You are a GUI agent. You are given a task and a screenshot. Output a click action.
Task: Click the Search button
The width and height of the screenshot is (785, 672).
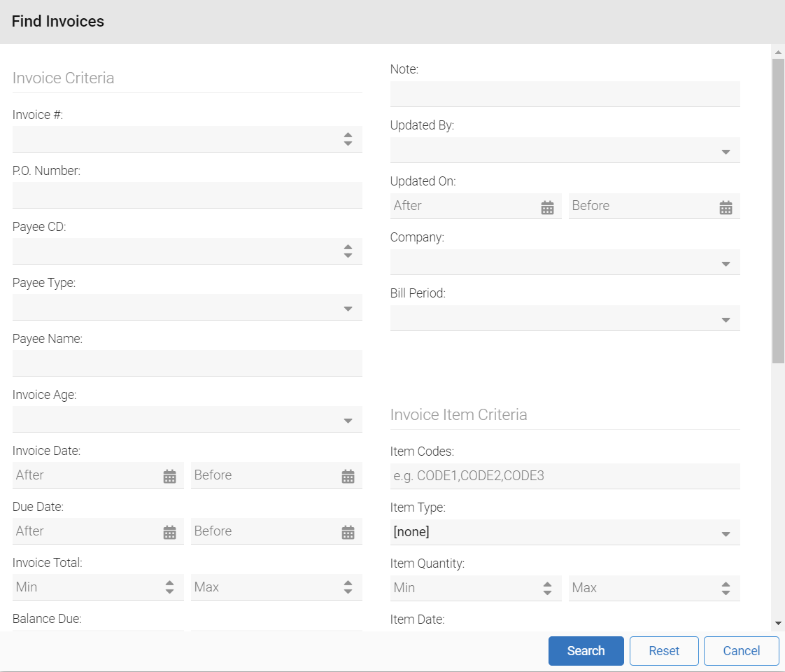[586, 651]
